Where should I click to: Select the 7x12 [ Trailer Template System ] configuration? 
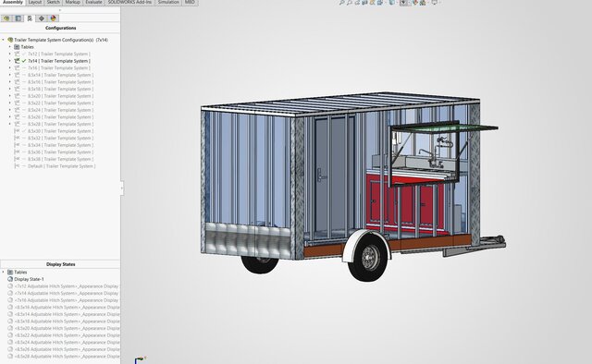pos(59,54)
